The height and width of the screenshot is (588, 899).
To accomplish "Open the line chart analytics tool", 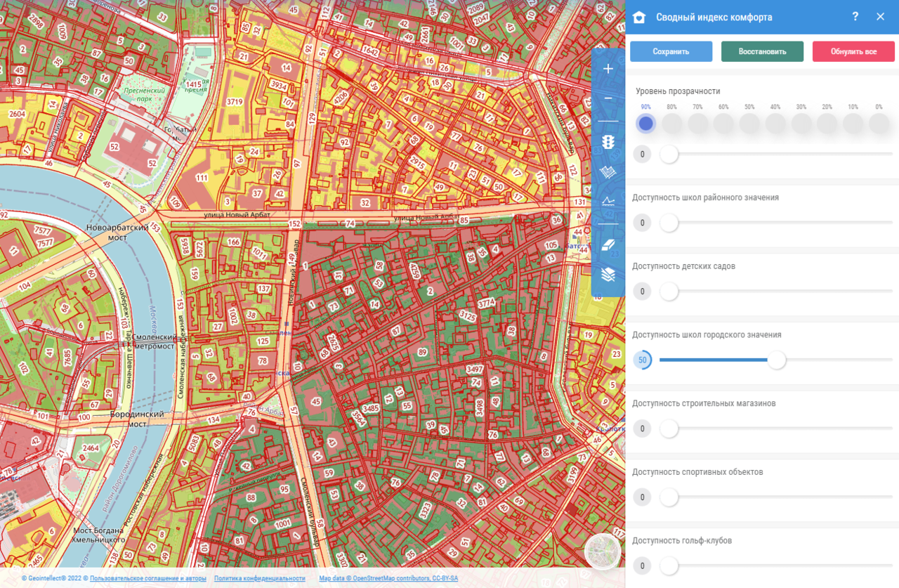I will 608,202.
